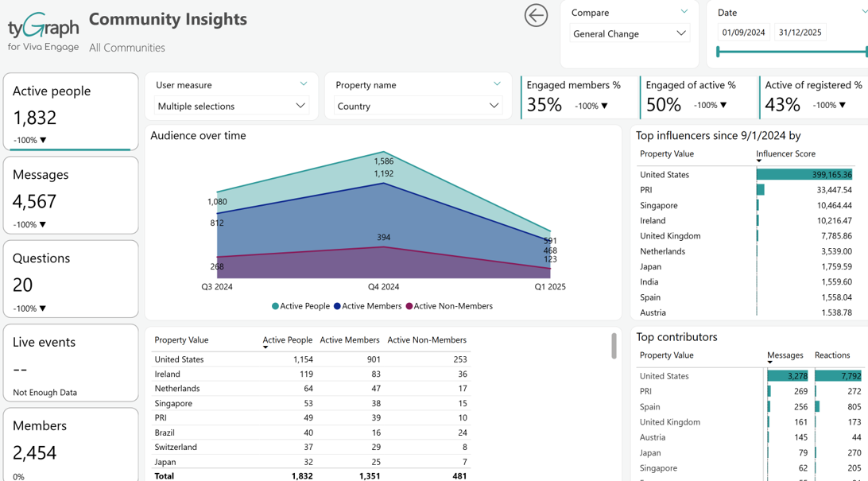Sort contributors by Messages column header
This screenshot has height=481, width=868.
coord(785,355)
